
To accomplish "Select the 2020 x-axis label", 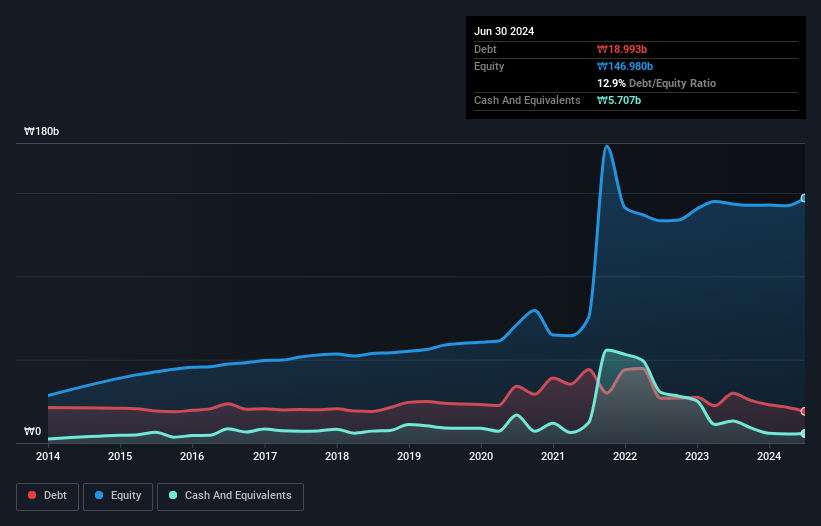I will coord(481,456).
